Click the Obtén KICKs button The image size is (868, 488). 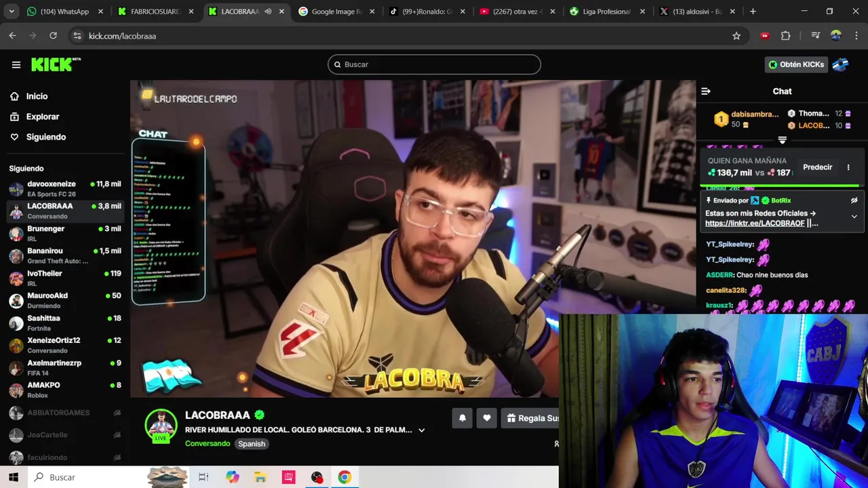click(x=796, y=64)
